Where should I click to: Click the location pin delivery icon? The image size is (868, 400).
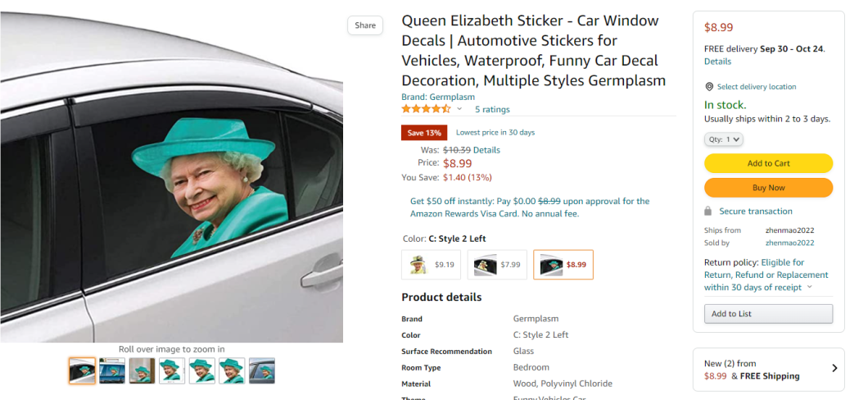tap(708, 87)
